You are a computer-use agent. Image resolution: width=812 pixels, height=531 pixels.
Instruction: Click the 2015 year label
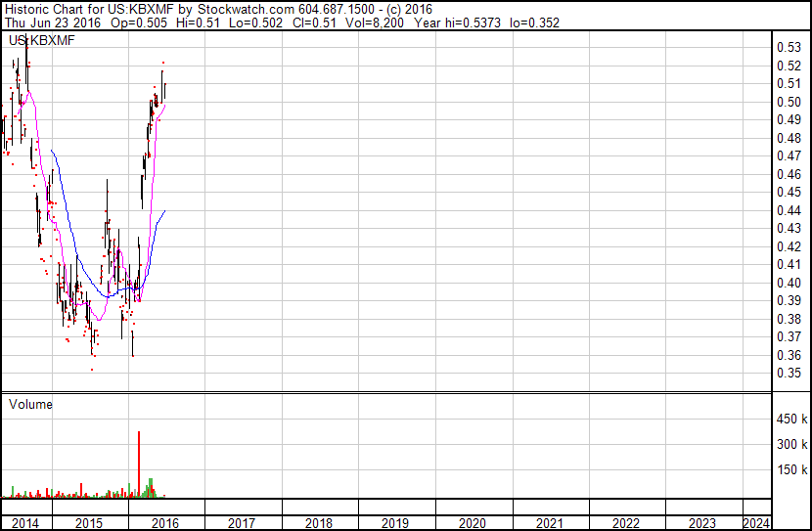89,523
